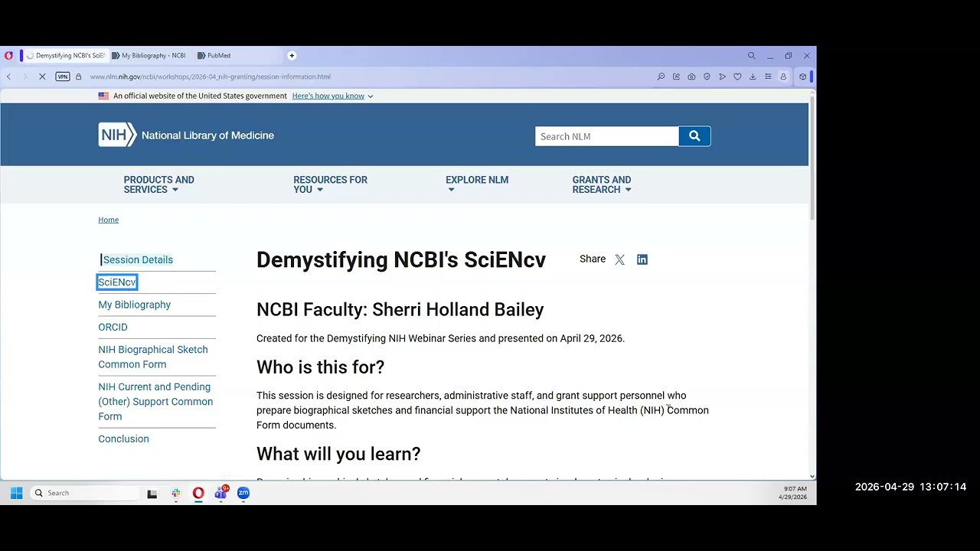The height and width of the screenshot is (551, 980).
Task: Click the 'NCBI Faculty: Sherri Holland Bailey' heading
Action: coord(400,309)
